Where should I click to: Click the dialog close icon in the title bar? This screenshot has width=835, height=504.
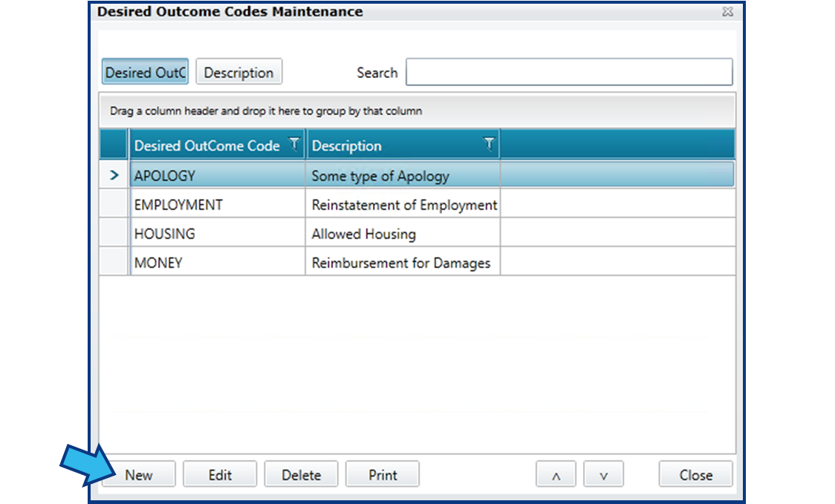[x=727, y=12]
